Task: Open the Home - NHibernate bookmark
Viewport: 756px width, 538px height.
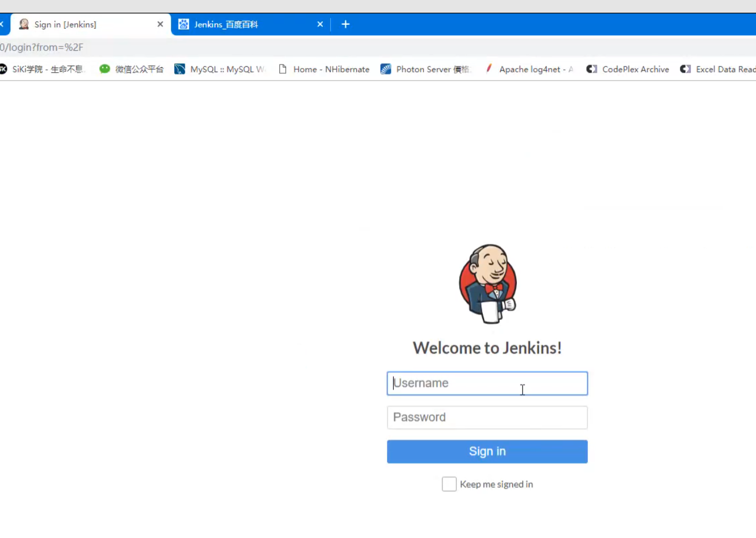Action: click(x=324, y=69)
